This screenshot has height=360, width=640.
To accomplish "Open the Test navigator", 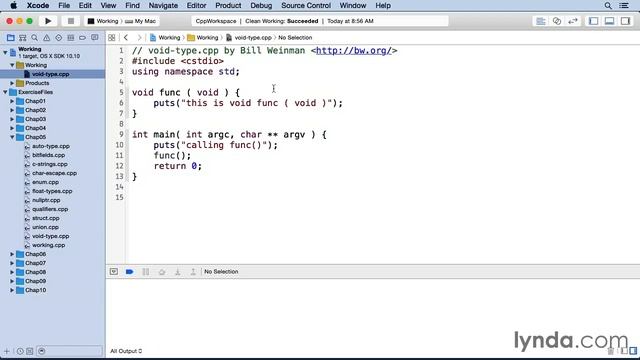I will (58, 38).
